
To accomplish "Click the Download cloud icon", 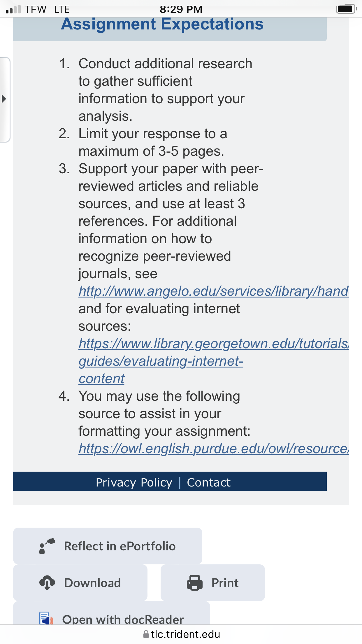I will 47,583.
